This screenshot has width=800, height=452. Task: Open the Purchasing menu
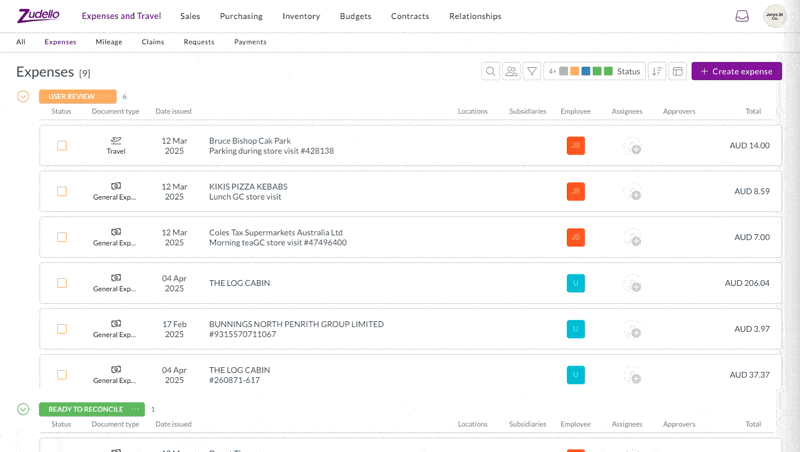241,16
